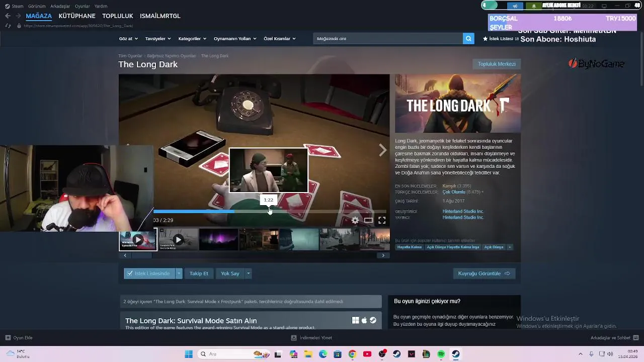Click the Yok Say button

point(230,274)
